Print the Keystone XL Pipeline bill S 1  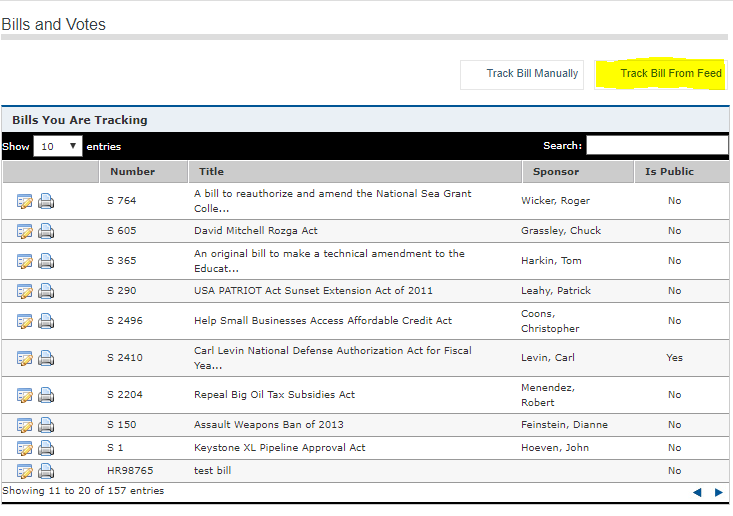coord(46,448)
